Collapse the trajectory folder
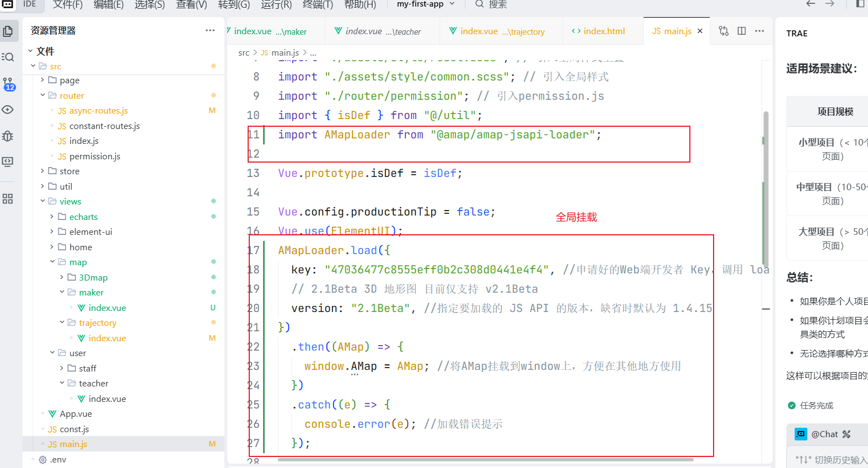This screenshot has height=468, width=868. pos(62,322)
